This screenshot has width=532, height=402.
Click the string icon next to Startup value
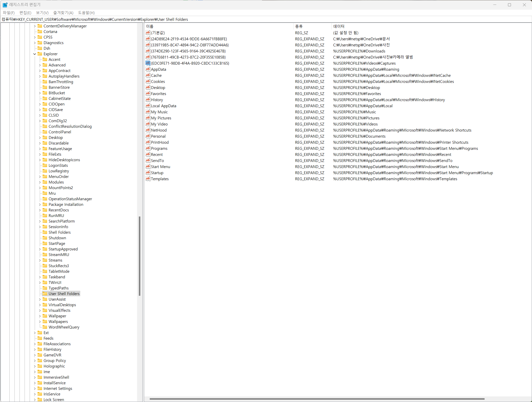148,173
